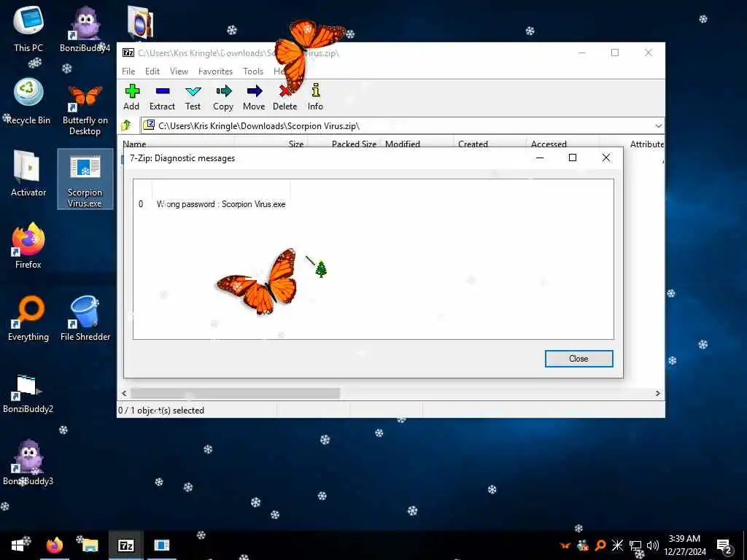Click the Move toolbar icon
This screenshot has height=560, width=747.
point(254,97)
